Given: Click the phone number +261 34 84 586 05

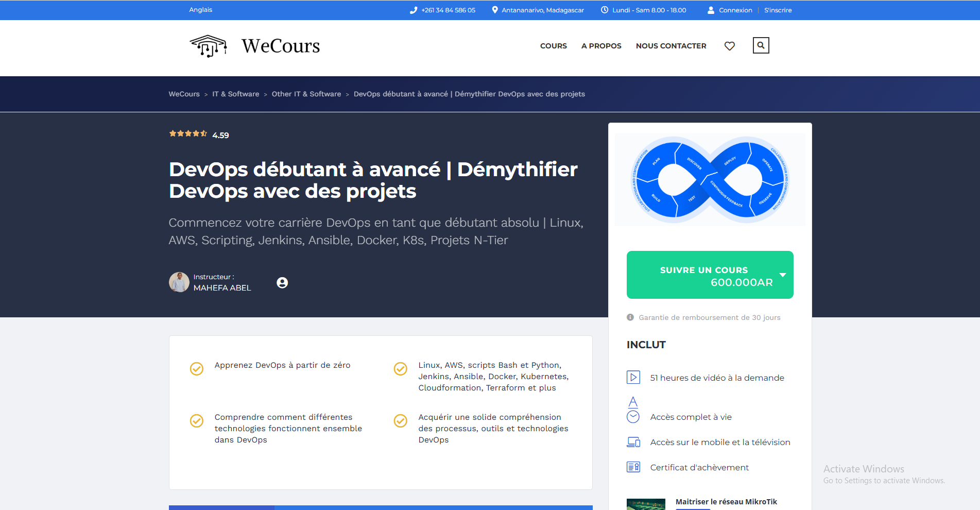Looking at the screenshot, I should pos(448,10).
